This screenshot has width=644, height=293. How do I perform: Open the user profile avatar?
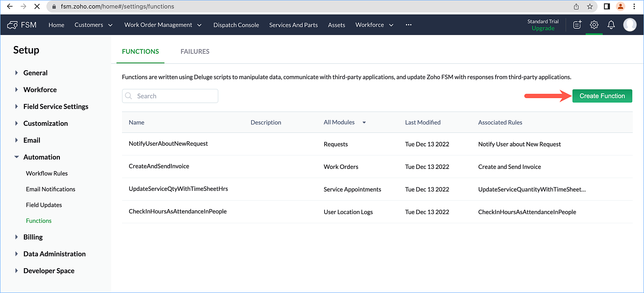coord(630,25)
